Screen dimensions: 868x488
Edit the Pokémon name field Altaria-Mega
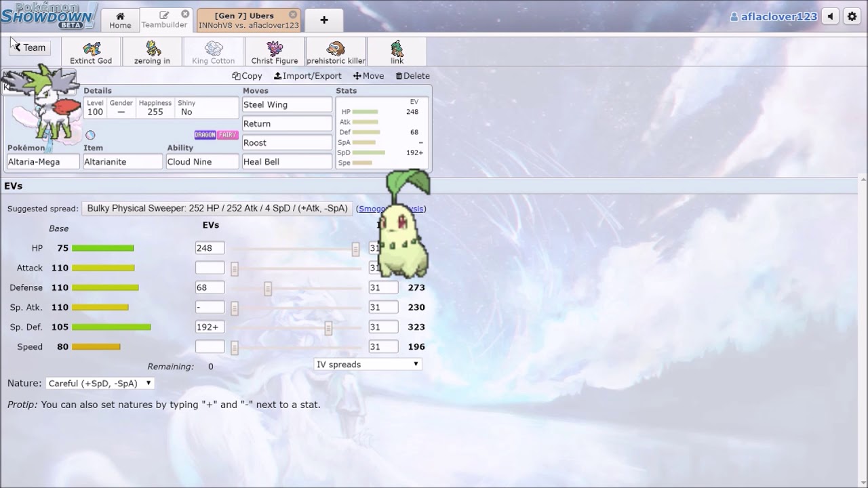coord(43,162)
